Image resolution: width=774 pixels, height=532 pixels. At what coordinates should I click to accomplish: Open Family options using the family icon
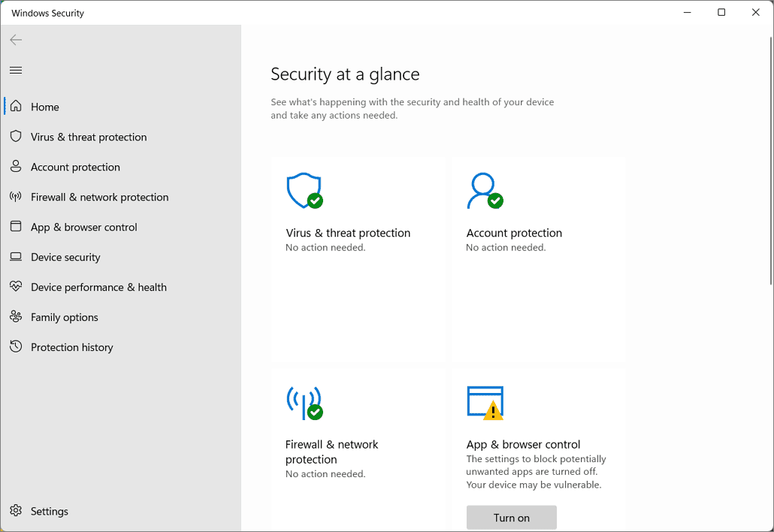15,317
